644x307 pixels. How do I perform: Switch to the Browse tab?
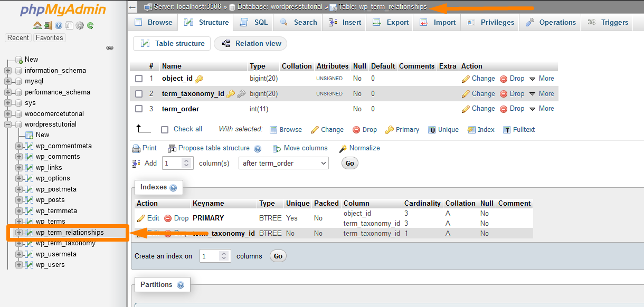153,22
